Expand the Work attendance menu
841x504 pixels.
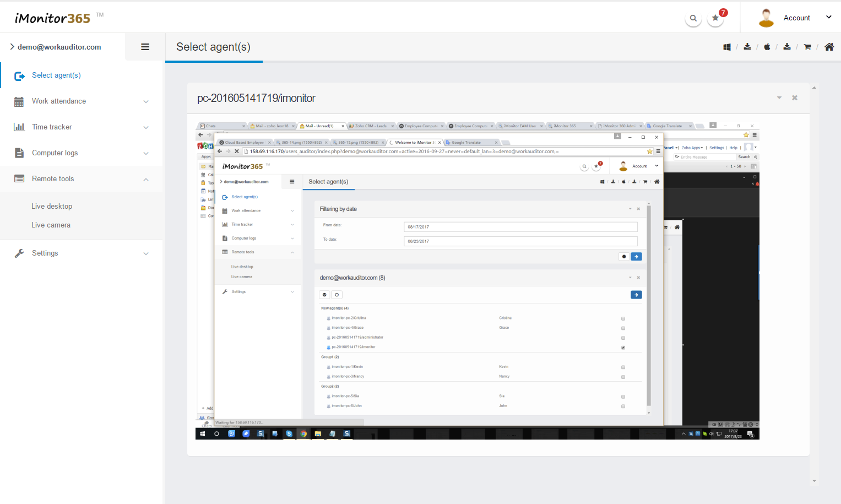click(59, 101)
